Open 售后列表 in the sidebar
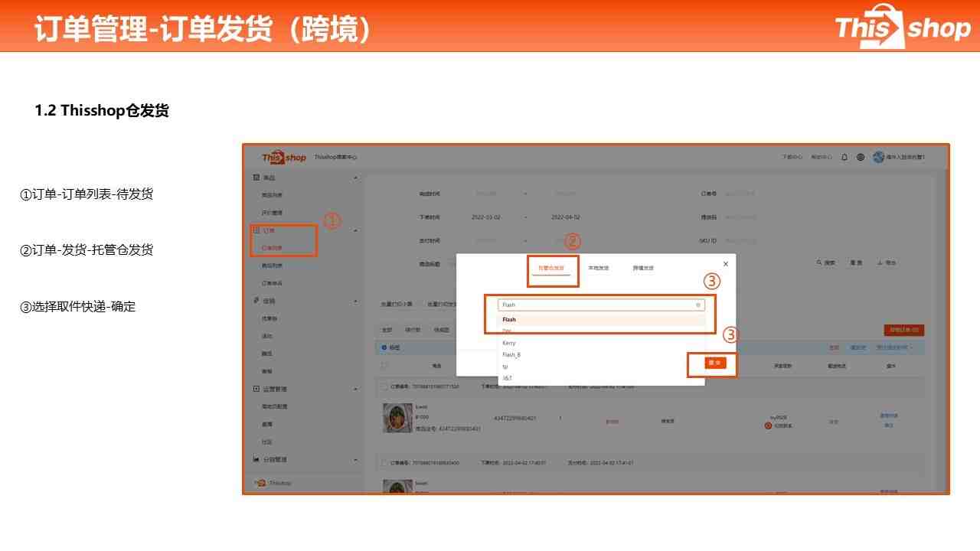The image size is (980, 551). (272, 266)
